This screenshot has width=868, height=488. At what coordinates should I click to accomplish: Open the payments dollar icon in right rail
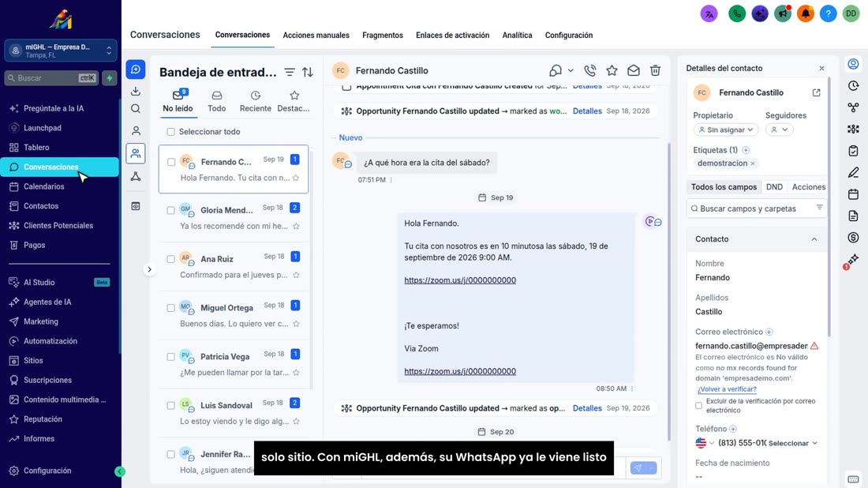coord(853,238)
